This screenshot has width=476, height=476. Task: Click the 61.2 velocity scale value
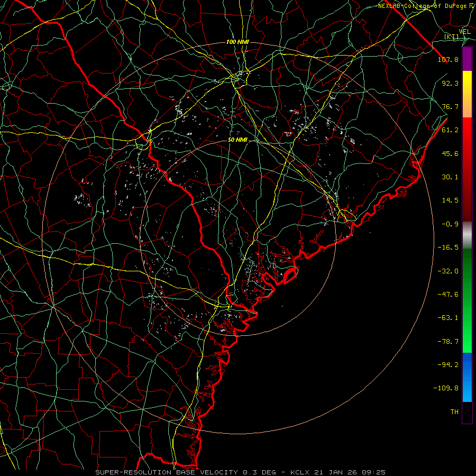point(450,130)
